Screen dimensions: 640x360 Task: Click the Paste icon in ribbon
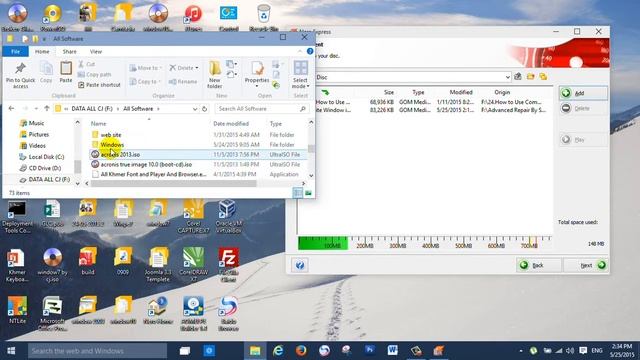point(66,68)
